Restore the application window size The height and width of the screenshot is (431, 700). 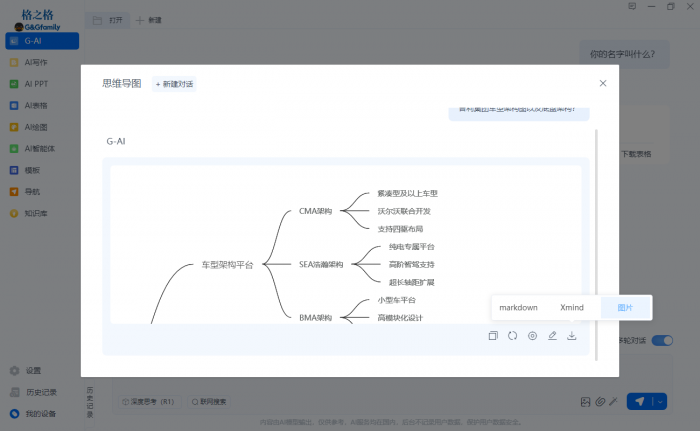point(671,6)
